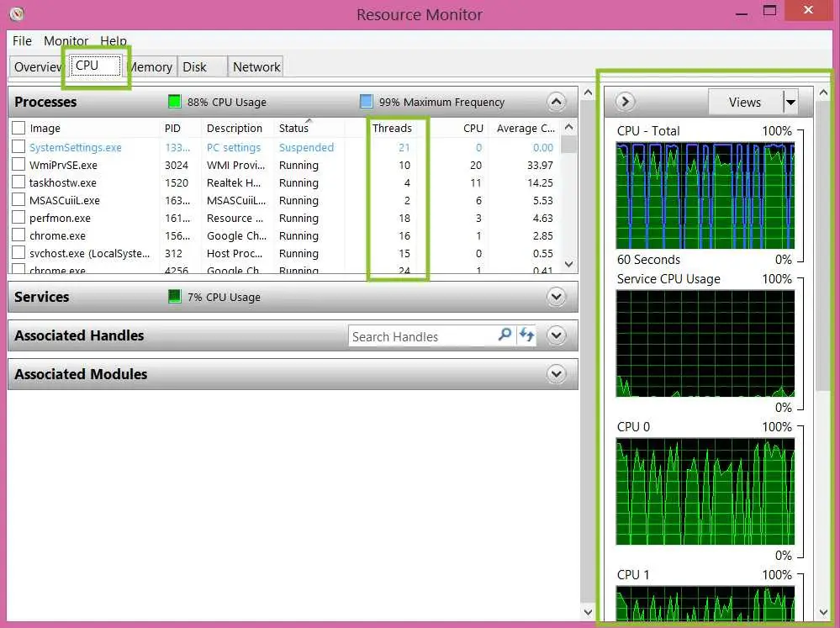Screen dimensions: 840x628
Task: Check the chrome.exe PID 156 checkbox
Action: (18, 235)
